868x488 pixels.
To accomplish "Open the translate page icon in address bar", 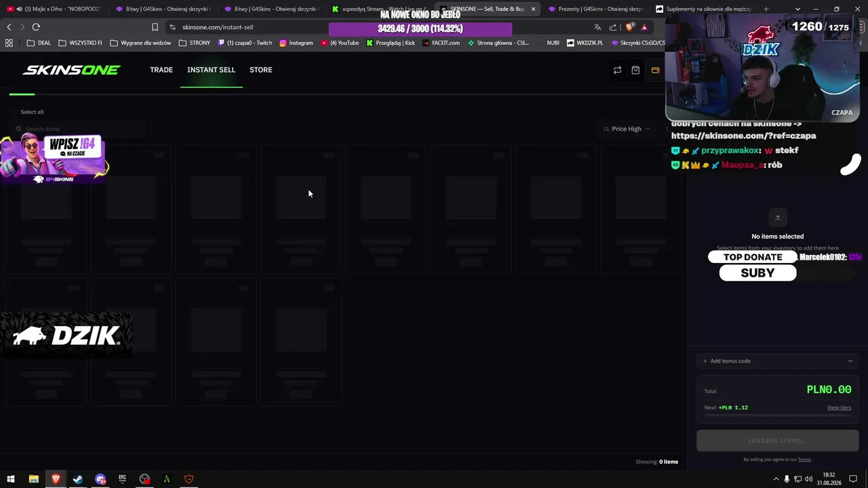I will pos(597,27).
